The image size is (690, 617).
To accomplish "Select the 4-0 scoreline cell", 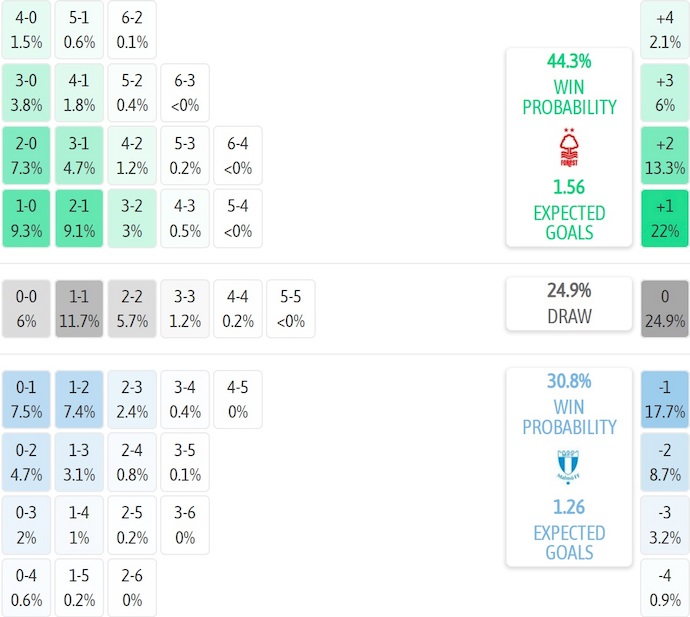I will pyautogui.click(x=26, y=29).
